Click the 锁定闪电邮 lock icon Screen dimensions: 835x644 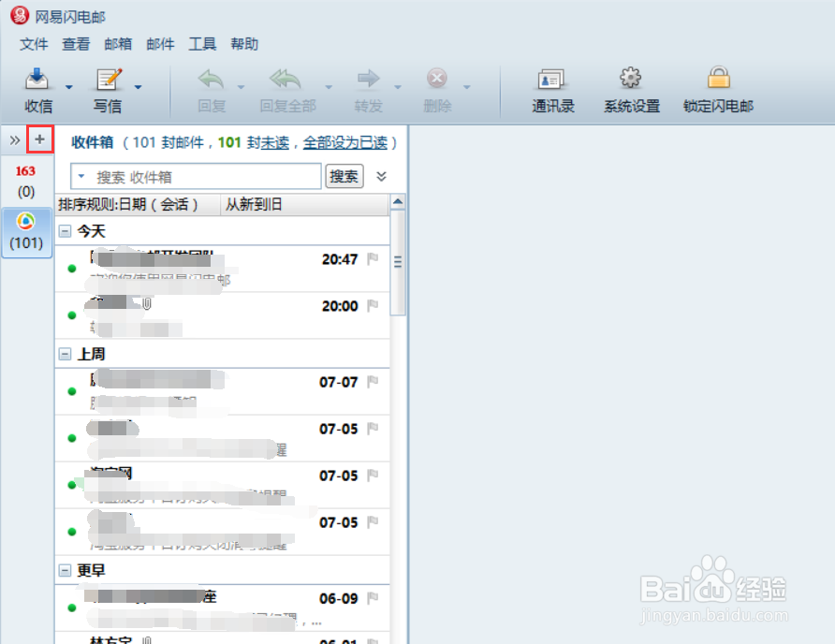pos(718,78)
